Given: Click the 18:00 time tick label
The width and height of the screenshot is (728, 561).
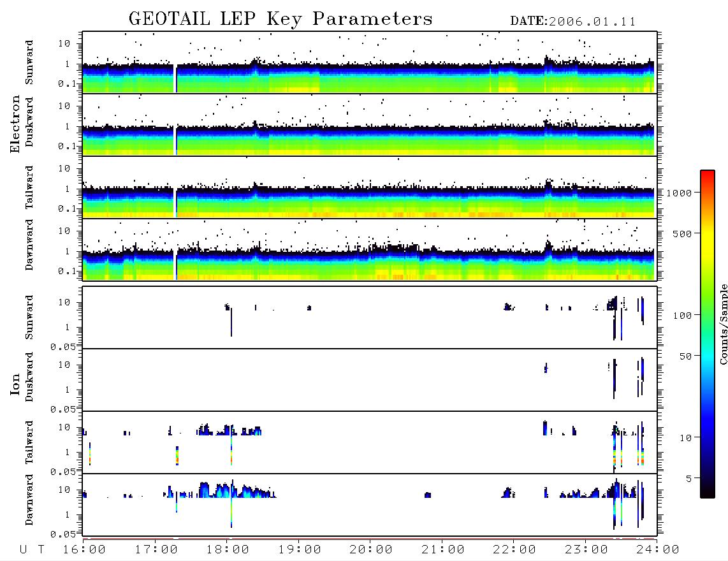Looking at the screenshot, I should click(x=228, y=550).
